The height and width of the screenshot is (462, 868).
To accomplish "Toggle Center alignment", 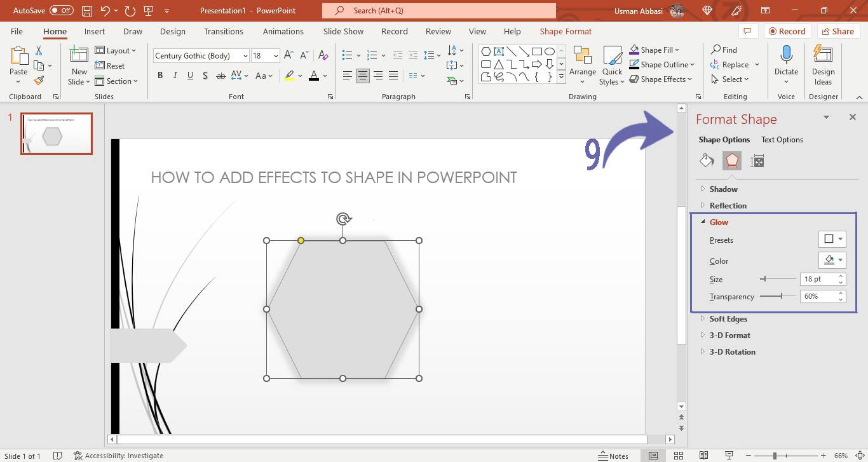I will 363,76.
